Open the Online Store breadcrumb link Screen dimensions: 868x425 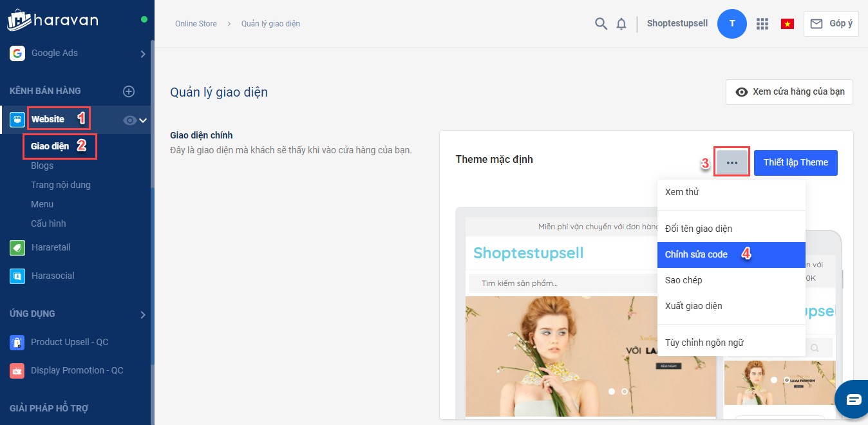[196, 24]
